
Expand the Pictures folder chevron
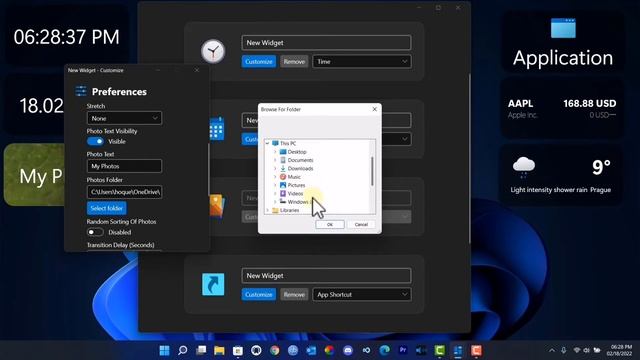coord(275,185)
